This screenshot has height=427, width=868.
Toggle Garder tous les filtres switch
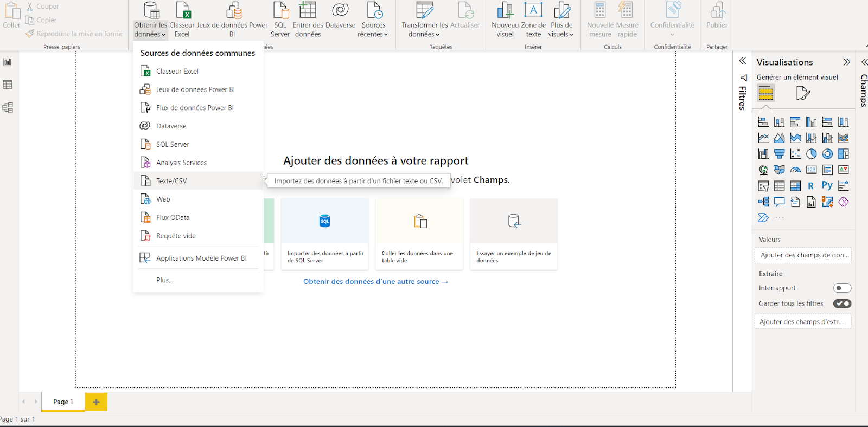coord(842,303)
